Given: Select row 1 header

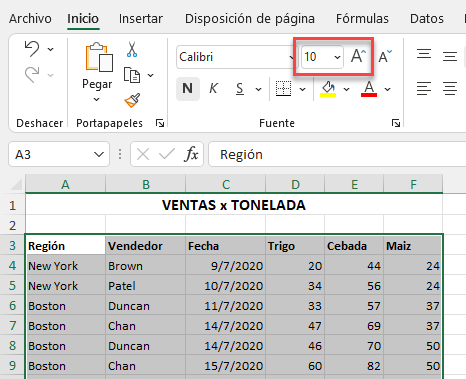Looking at the screenshot, I should click(12, 205).
